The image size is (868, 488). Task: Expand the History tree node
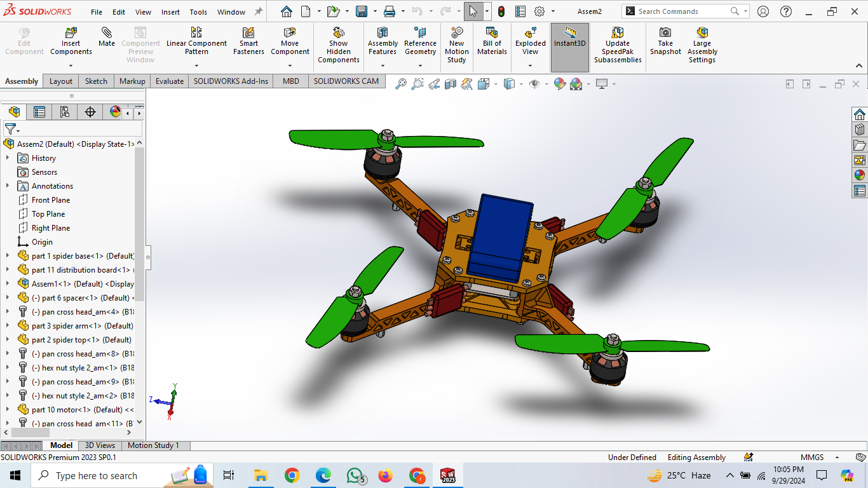(x=8, y=158)
